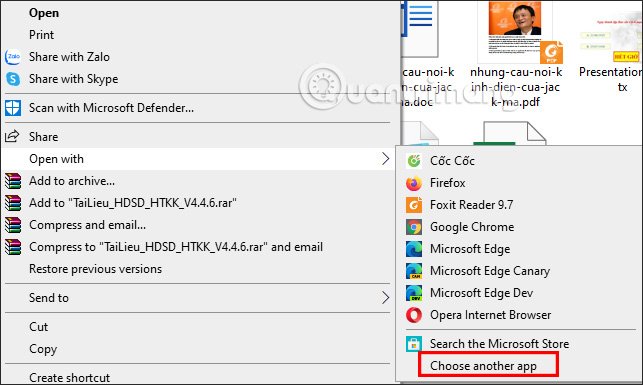This screenshot has width=643, height=385.
Task: Click the Cốc Cốc browser icon
Action: [414, 161]
